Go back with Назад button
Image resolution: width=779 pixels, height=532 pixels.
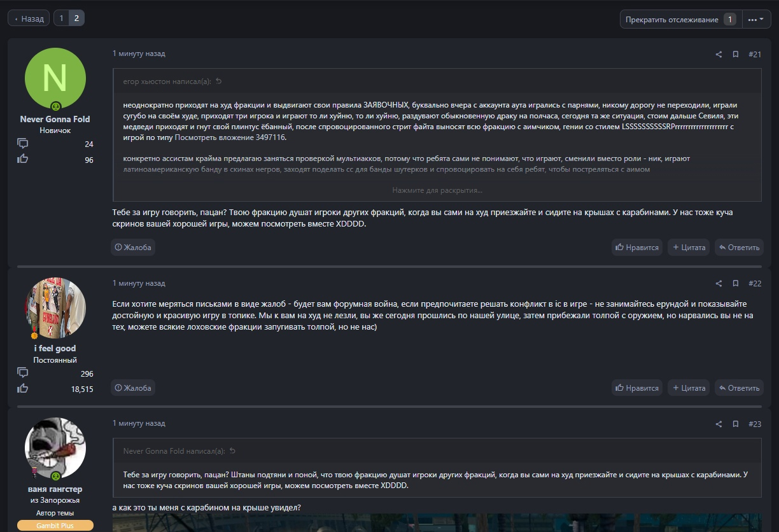point(29,18)
